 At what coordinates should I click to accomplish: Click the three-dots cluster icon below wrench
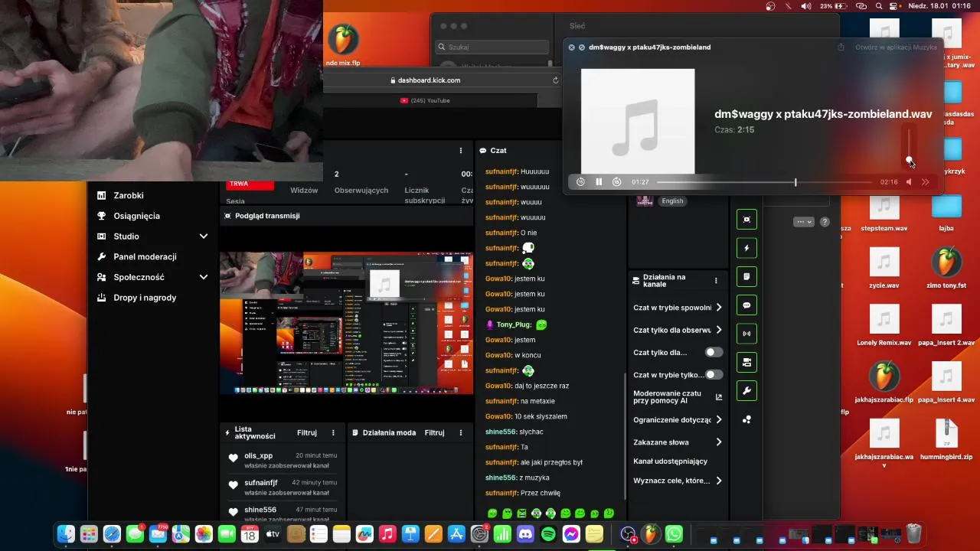[x=746, y=419]
